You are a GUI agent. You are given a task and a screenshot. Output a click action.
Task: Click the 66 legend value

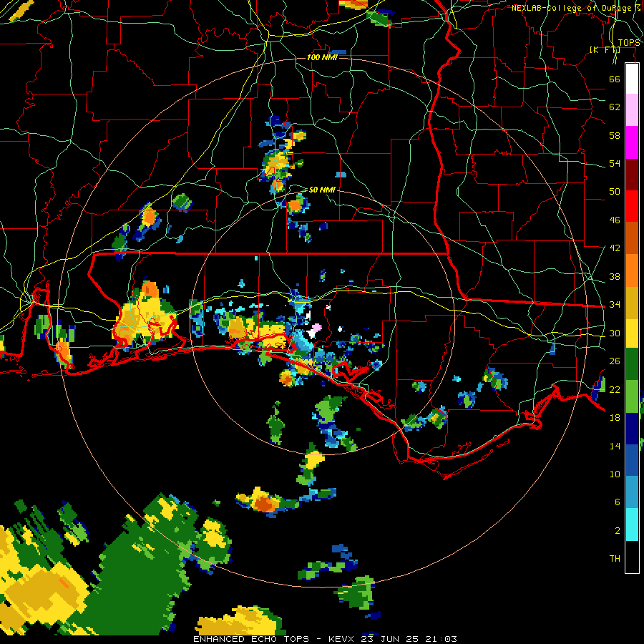click(x=615, y=79)
